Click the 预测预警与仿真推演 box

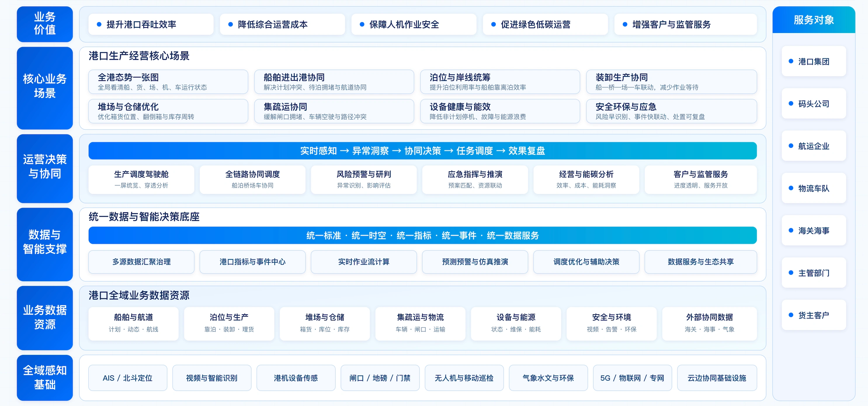click(x=475, y=262)
